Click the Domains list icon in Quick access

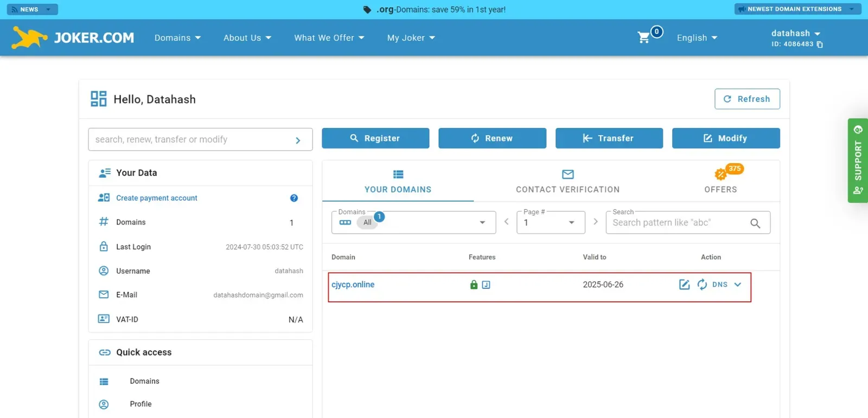[104, 382]
